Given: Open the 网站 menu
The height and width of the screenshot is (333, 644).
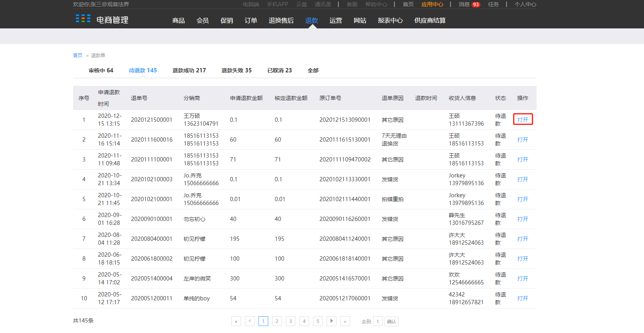Looking at the screenshot, I should coord(360,20).
